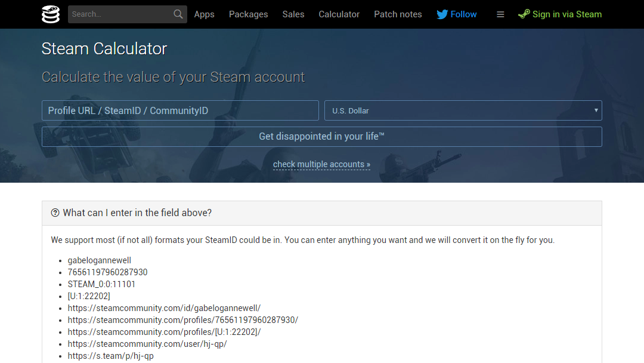Click the Steam logo beside Sign in
This screenshot has height=363, width=644.
coord(524,14)
